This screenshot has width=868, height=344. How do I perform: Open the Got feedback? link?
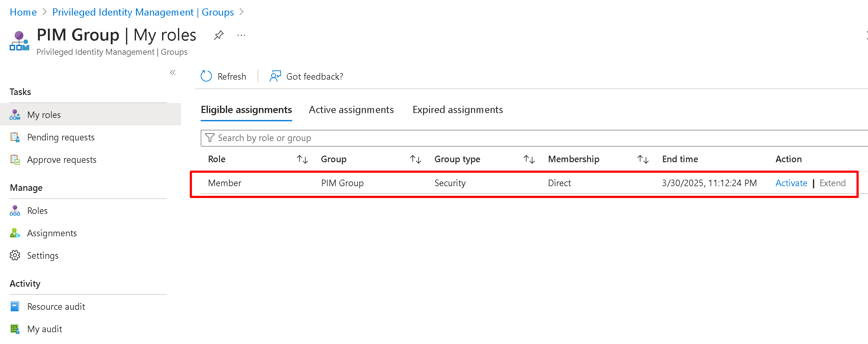point(314,77)
